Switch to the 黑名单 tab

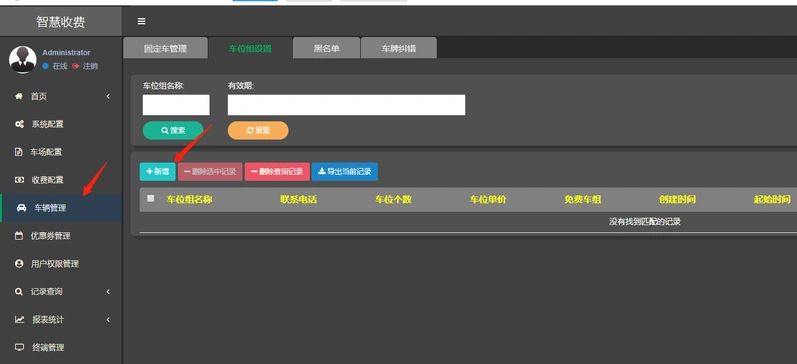coord(326,48)
